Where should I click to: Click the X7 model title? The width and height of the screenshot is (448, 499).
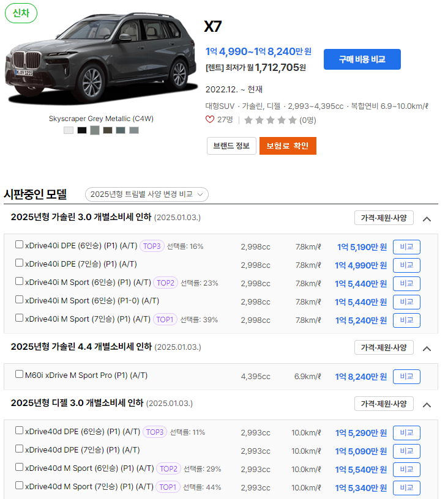click(213, 26)
